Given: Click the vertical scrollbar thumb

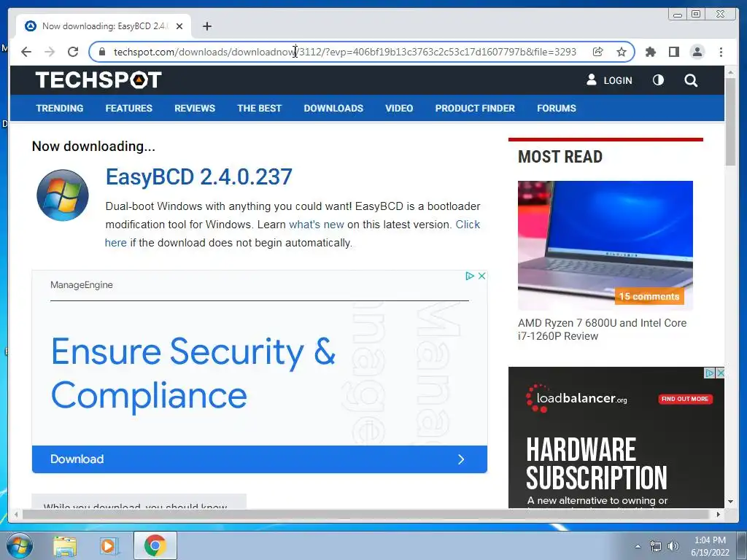Looking at the screenshot, I should (x=729, y=122).
